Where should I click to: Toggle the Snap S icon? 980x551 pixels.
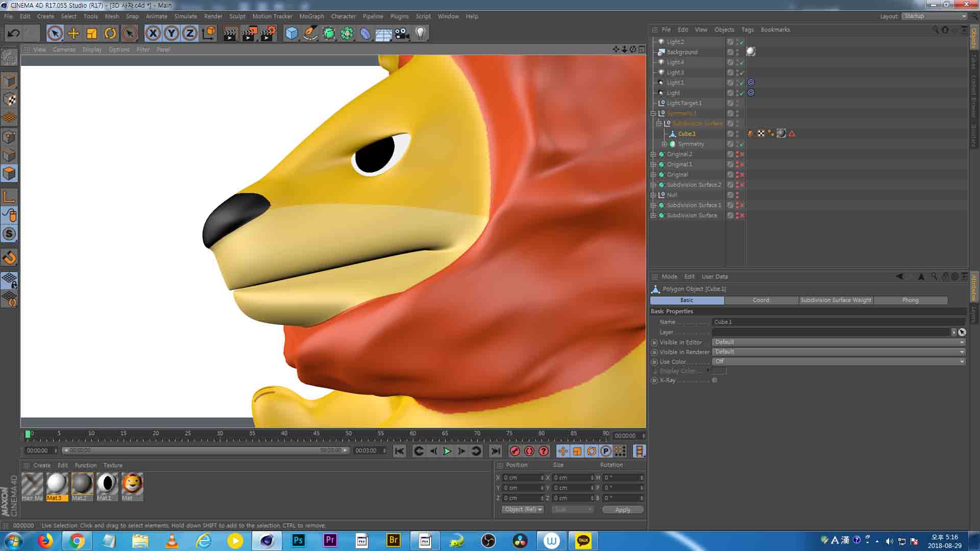point(9,234)
